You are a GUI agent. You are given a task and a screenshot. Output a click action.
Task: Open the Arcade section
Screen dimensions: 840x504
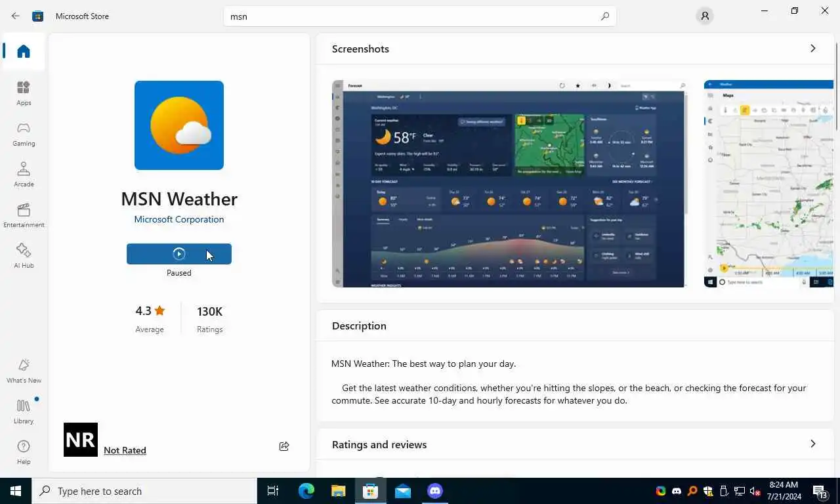click(24, 175)
